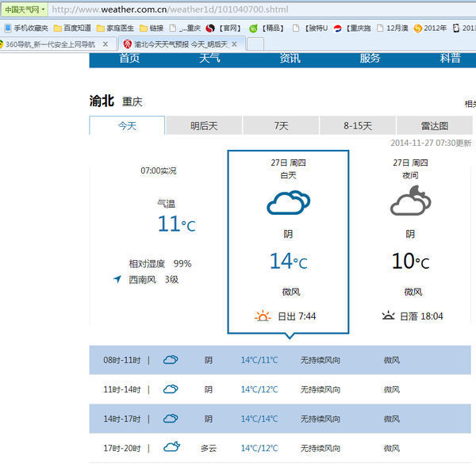Open the 天气 navigation menu
This screenshot has height=467, width=476.
[x=209, y=58]
